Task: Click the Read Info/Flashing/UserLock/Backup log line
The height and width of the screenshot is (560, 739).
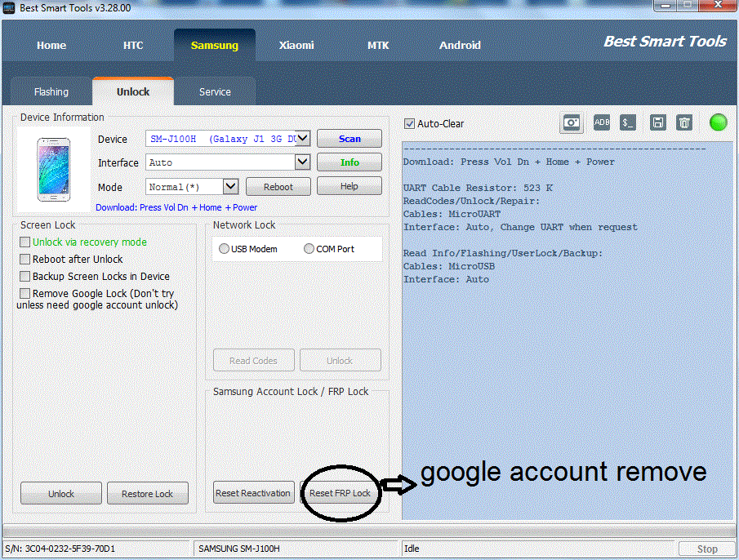Action: tap(503, 253)
